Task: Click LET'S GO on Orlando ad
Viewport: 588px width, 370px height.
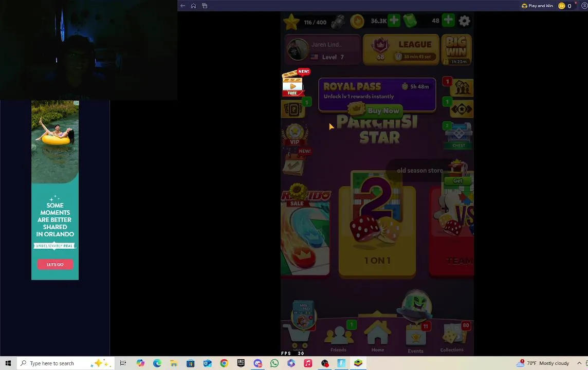Action: click(55, 264)
